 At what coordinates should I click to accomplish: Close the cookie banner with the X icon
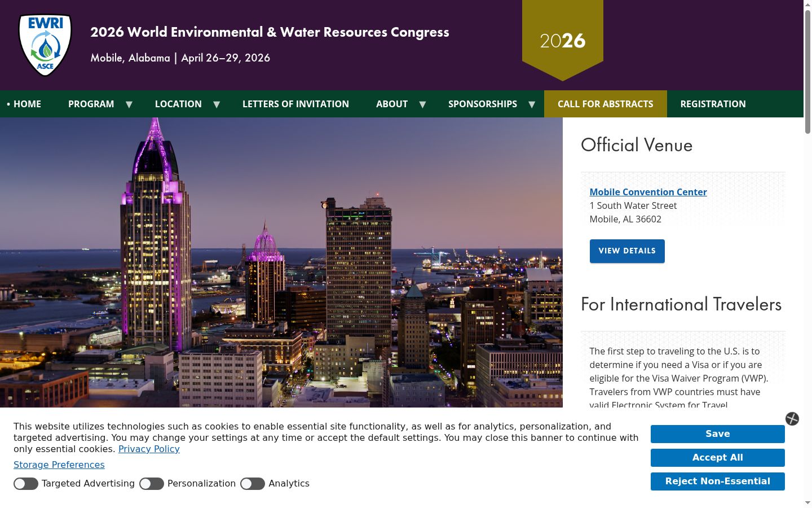click(x=792, y=419)
